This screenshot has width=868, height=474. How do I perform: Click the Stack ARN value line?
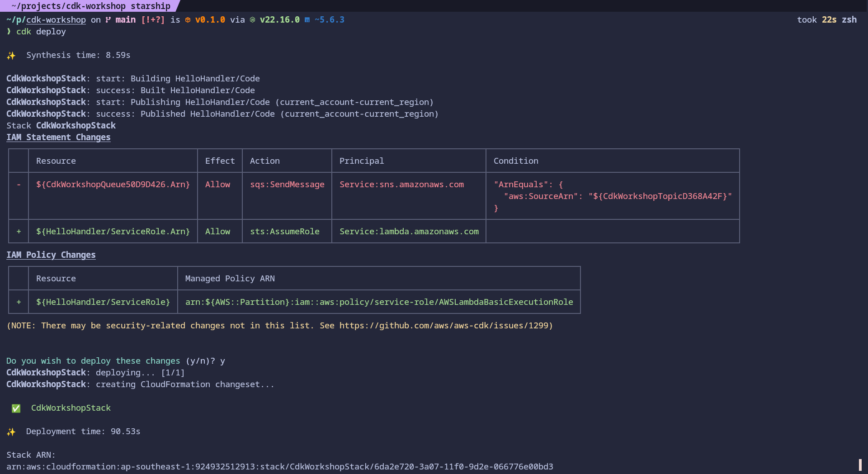pyautogui.click(x=280, y=467)
